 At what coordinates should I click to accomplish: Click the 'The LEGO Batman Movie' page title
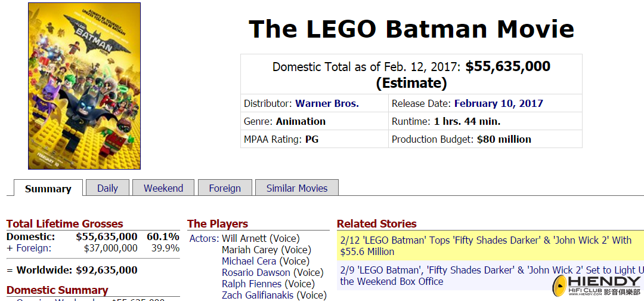[x=411, y=29]
